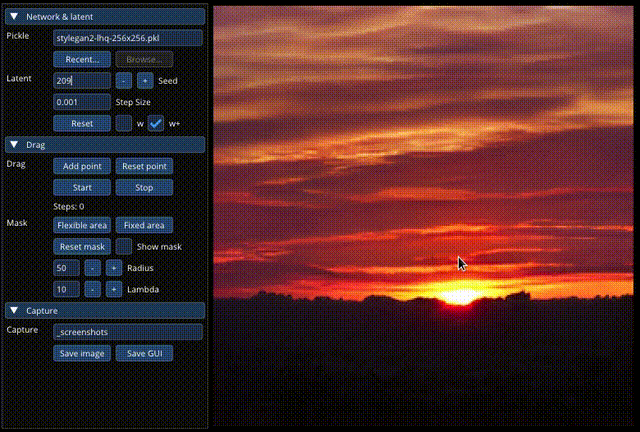Viewport: 640px width, 432px height.
Task: Click the Radius value field 50
Action: (x=67, y=268)
